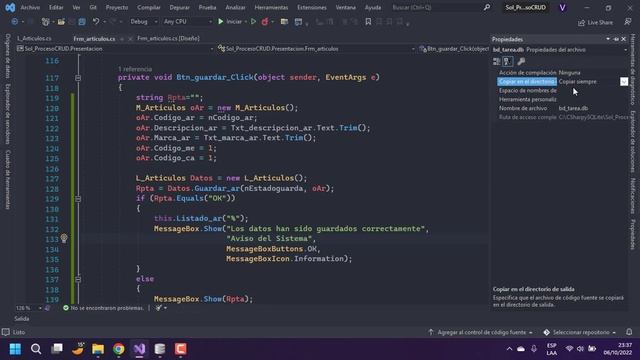Viewport: 640px width, 360px height.
Task: Open Windows taskbar search
Action: tap(36, 349)
